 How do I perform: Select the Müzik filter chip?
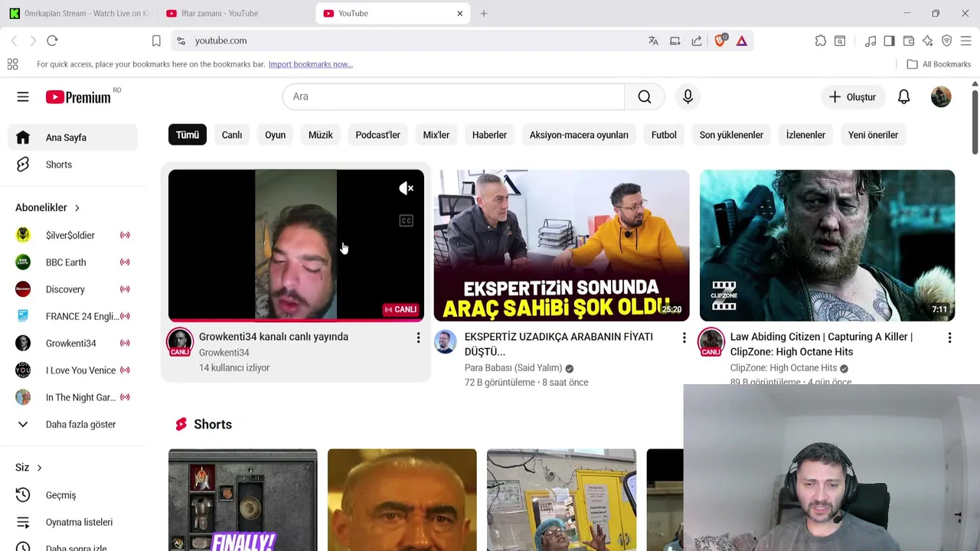click(x=321, y=135)
